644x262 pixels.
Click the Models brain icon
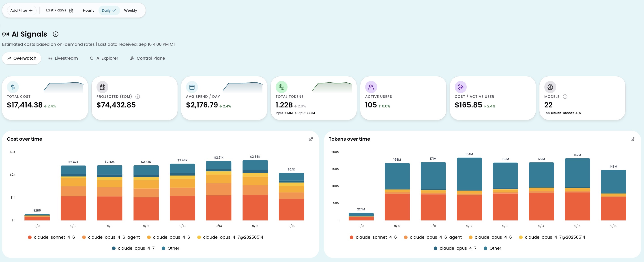click(x=550, y=87)
